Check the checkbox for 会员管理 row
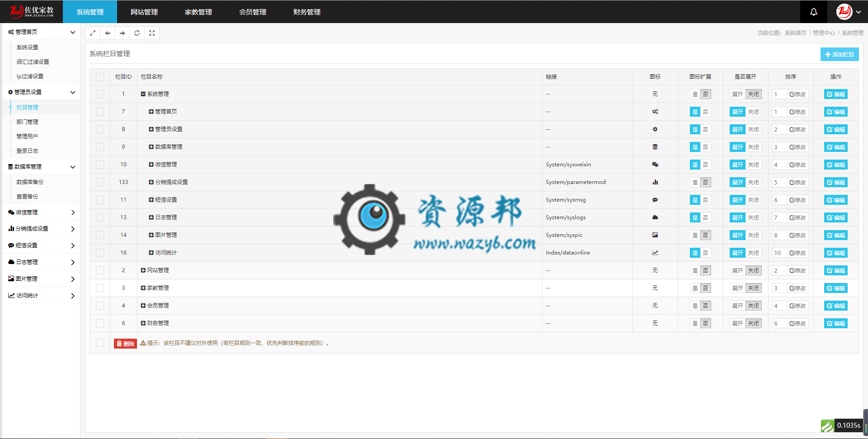868x439 pixels. click(x=100, y=306)
